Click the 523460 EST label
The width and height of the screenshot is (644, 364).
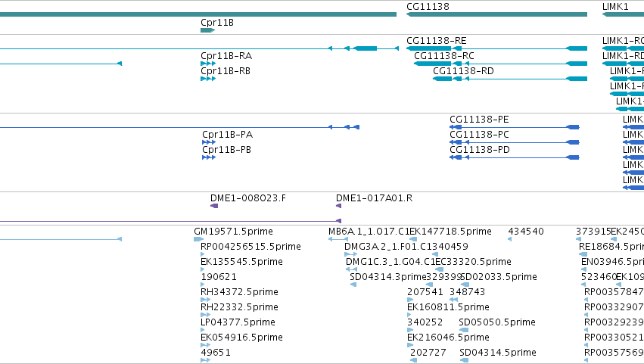[599, 277]
